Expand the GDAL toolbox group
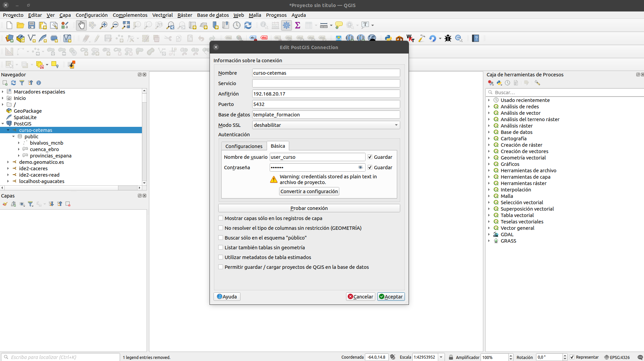 pyautogui.click(x=489, y=234)
